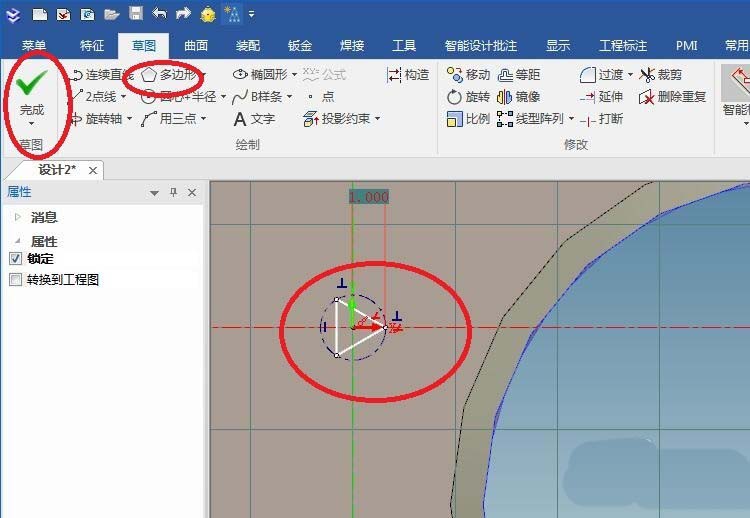Switch to the 工程标注 ribbon tab

[x=623, y=45]
